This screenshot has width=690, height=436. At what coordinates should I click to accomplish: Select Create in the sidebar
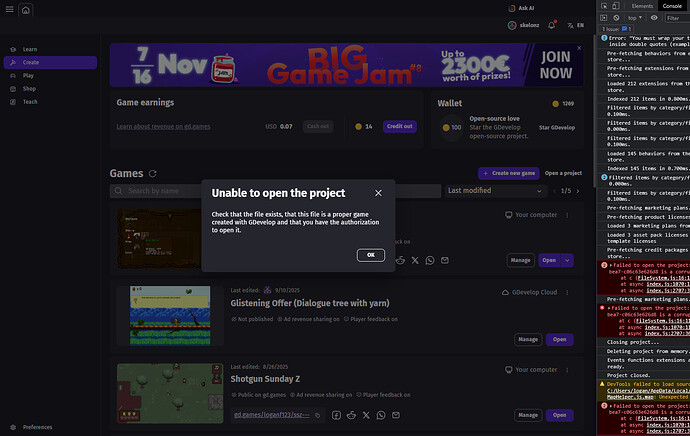[x=50, y=62]
